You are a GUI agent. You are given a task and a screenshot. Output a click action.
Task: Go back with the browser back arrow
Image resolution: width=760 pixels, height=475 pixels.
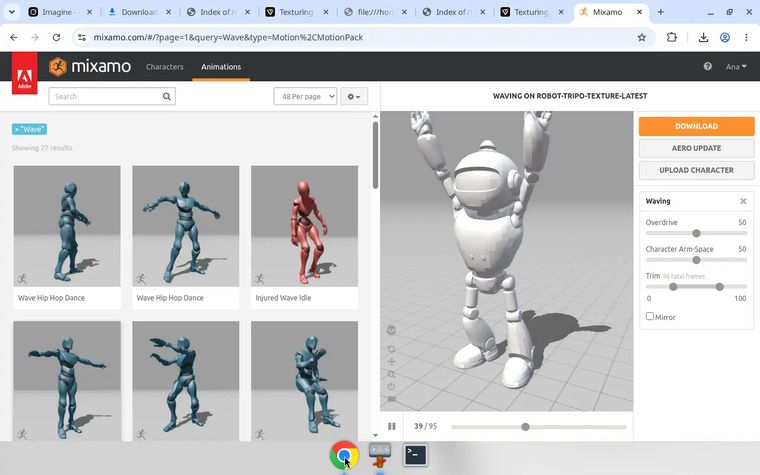(x=14, y=37)
